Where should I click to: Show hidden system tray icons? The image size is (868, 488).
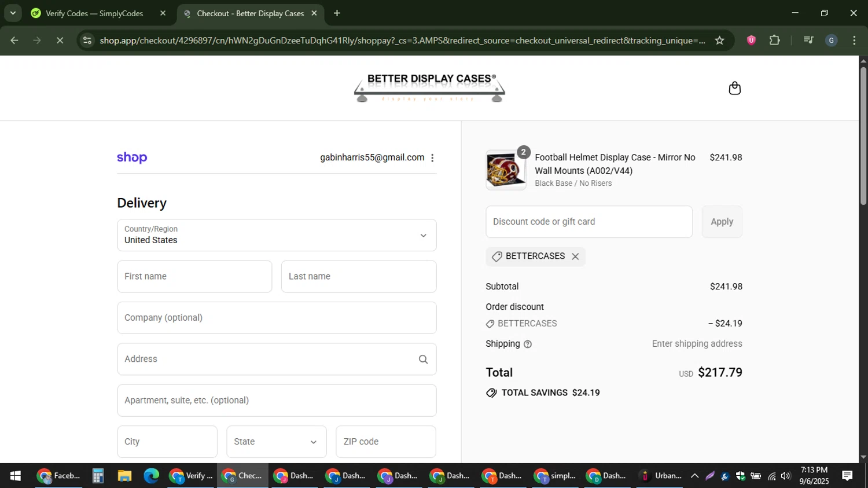(694, 476)
